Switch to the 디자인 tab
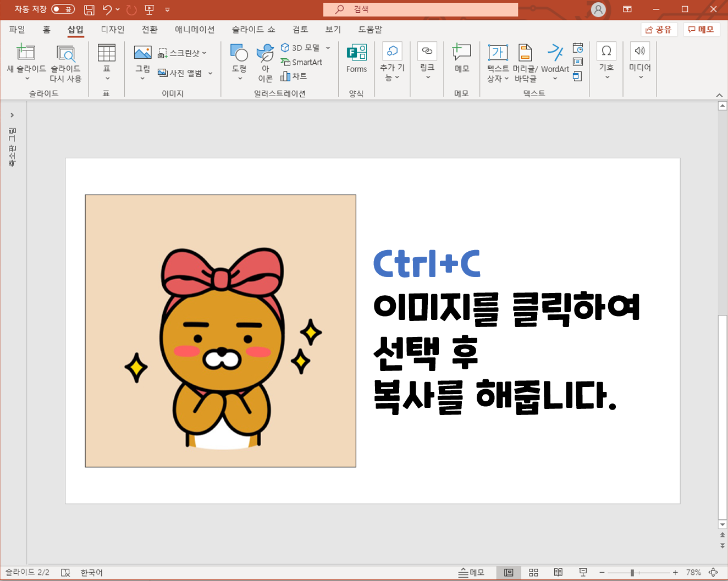The image size is (728, 581). (113, 30)
